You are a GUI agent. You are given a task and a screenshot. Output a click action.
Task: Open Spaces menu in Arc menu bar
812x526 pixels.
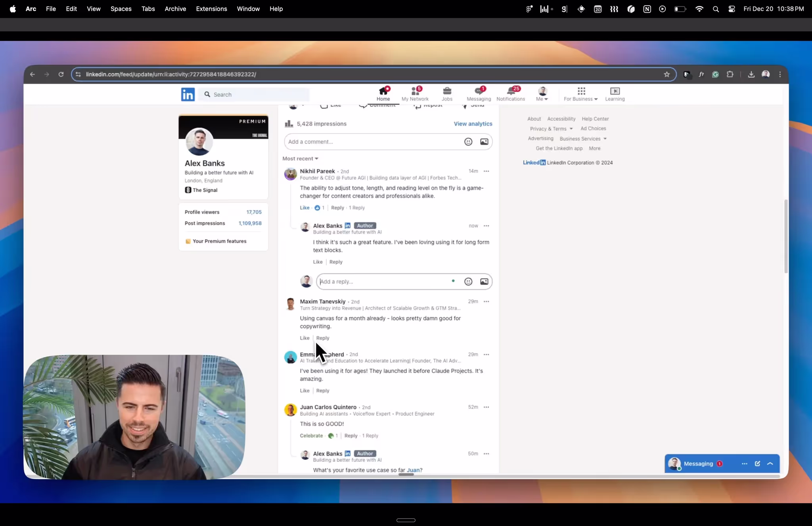pyautogui.click(x=121, y=9)
